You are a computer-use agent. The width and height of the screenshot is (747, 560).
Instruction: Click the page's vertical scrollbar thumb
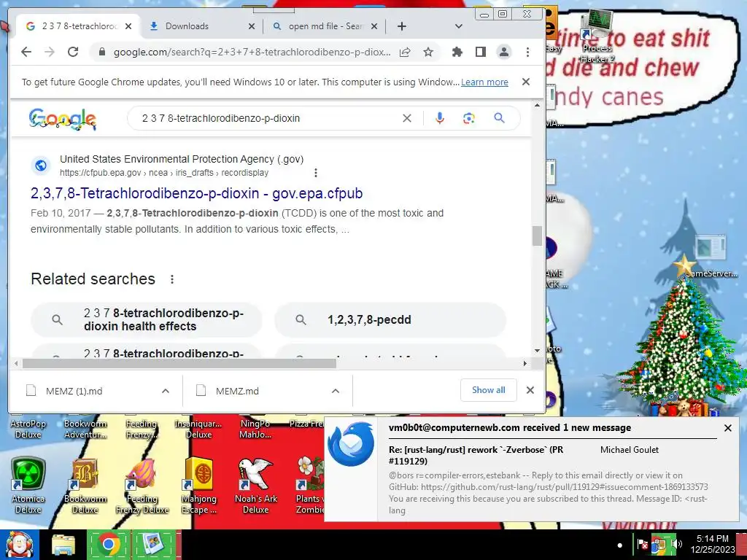(x=538, y=236)
